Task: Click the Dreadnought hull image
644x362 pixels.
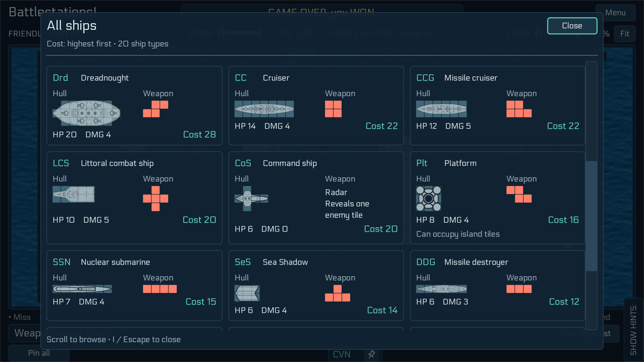Action: coord(86,113)
